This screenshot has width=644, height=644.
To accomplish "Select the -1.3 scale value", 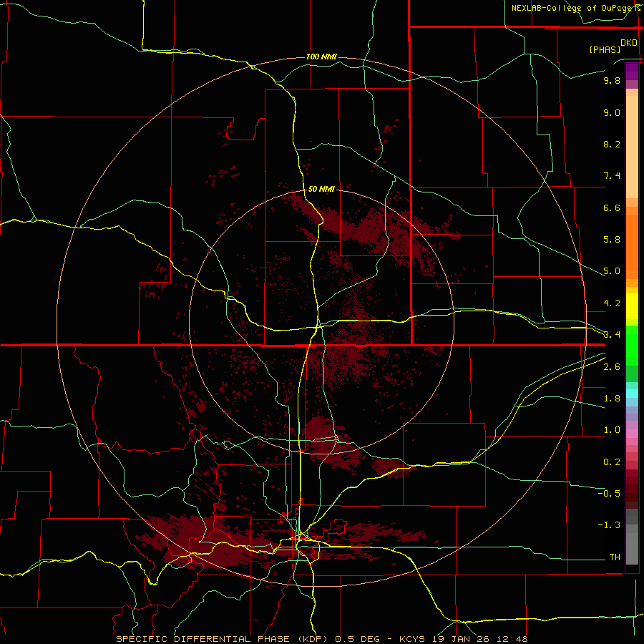I will tap(609, 525).
